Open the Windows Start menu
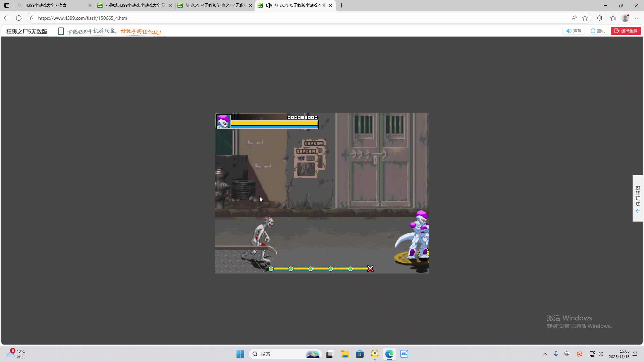The image size is (644, 362). [x=240, y=354]
